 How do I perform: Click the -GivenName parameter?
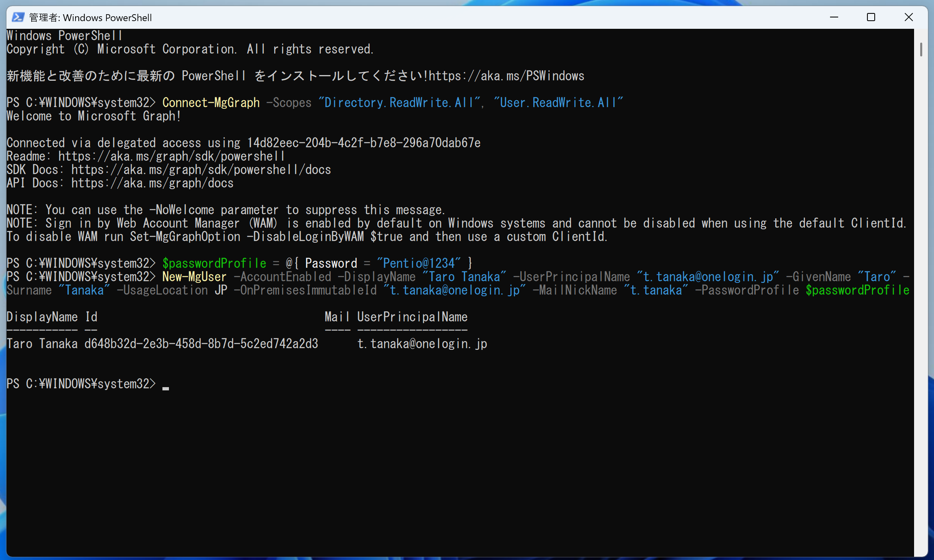click(x=818, y=277)
